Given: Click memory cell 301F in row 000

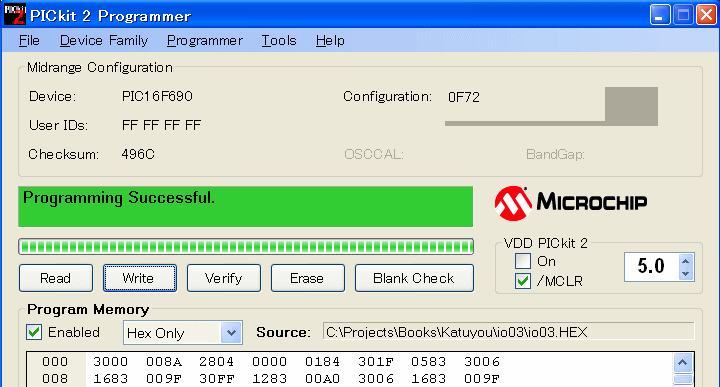Looking at the screenshot, I should (x=376, y=362).
